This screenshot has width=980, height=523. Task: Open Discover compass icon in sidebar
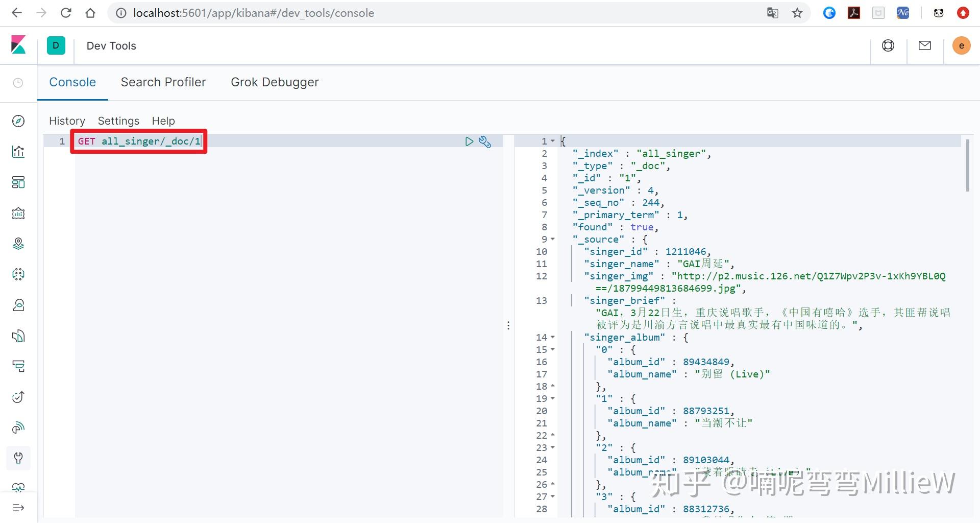pyautogui.click(x=18, y=121)
